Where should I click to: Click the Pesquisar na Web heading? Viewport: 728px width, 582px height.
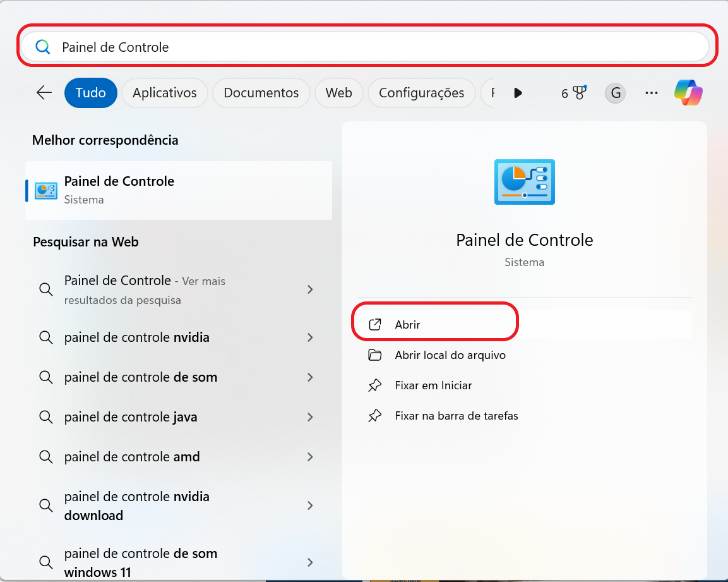[x=85, y=242]
